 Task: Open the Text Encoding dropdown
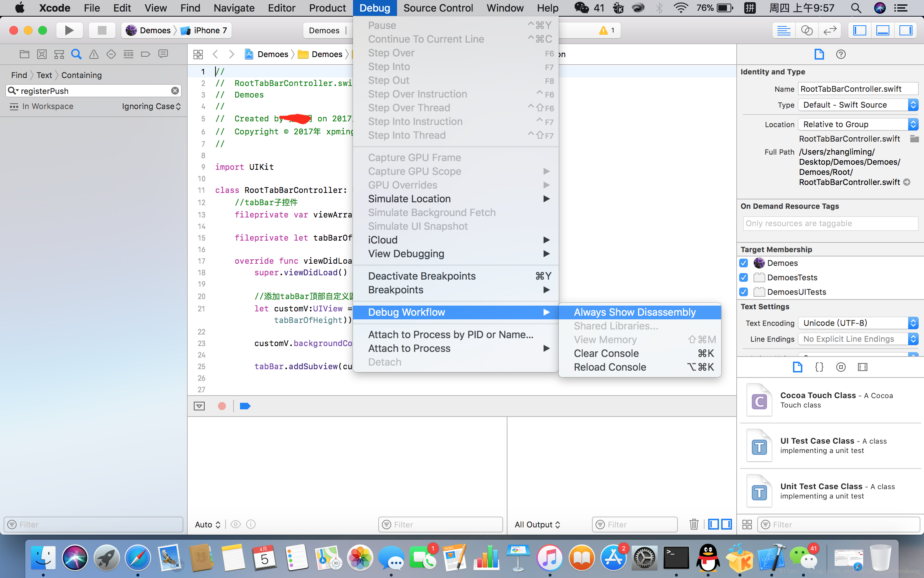858,323
